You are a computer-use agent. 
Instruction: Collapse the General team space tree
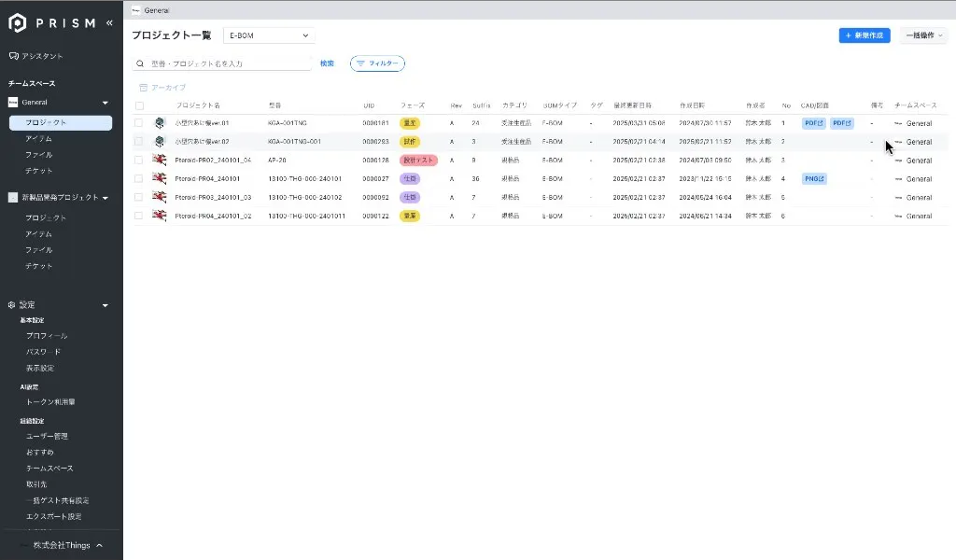[x=105, y=103]
